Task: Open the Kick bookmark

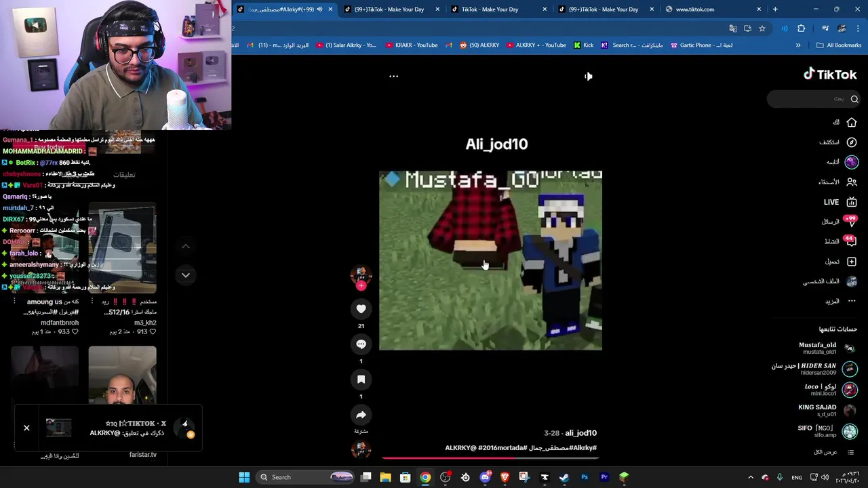Action: pos(583,45)
